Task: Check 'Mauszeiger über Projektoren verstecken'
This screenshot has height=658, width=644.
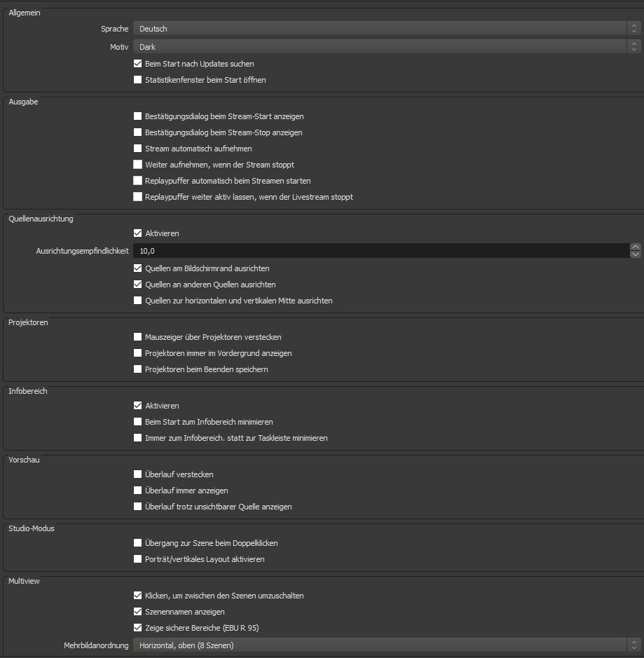Action: (138, 337)
